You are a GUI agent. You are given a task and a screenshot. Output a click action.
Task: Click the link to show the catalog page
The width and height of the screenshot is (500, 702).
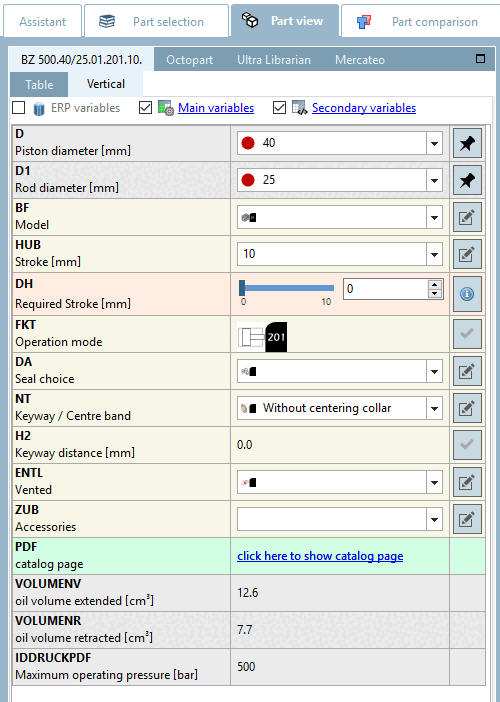tap(320, 556)
